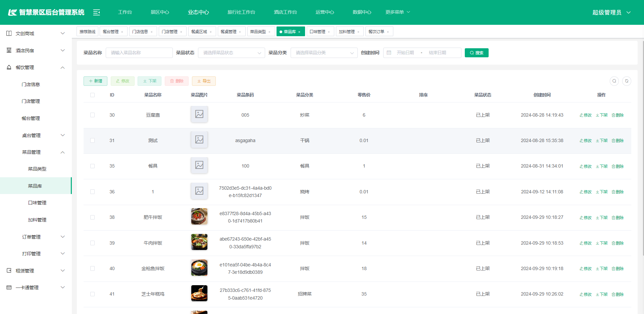Expand the 更多菜单 dropdown
The width and height of the screenshot is (644, 314).
398,12
